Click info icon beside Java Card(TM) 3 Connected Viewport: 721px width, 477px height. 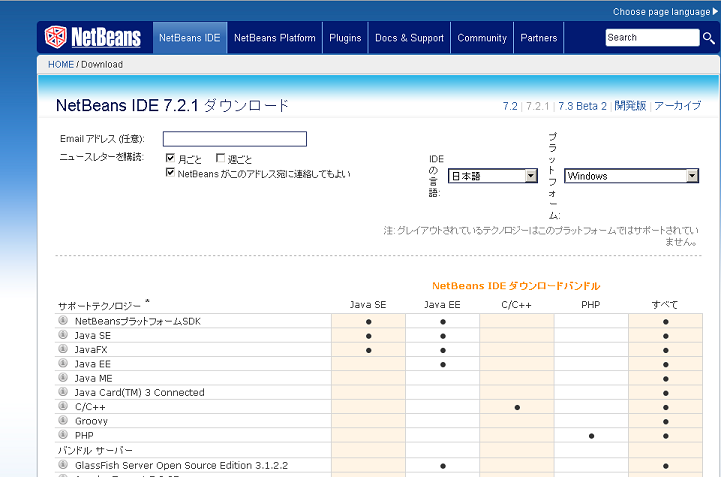(63, 391)
